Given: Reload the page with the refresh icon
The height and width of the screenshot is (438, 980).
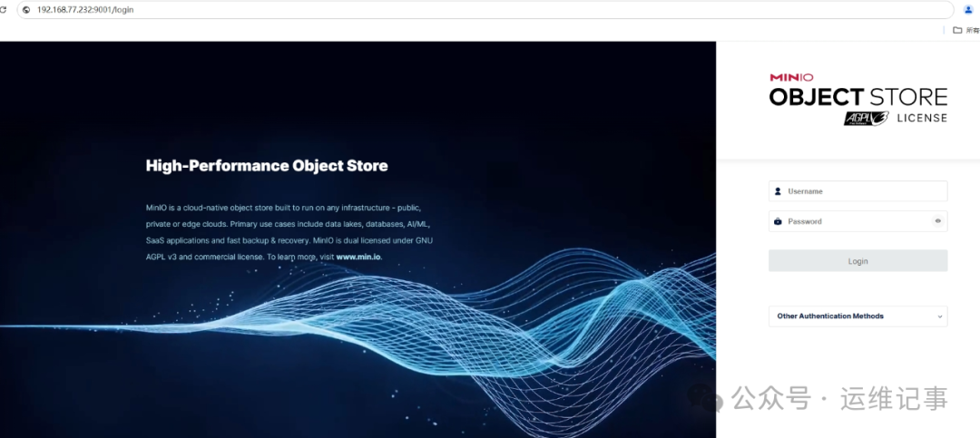Looking at the screenshot, I should click(x=5, y=10).
